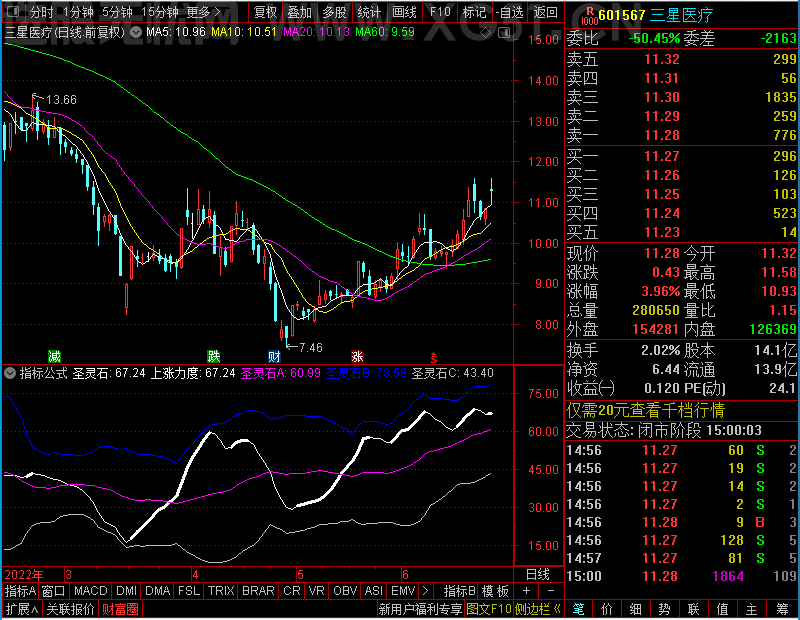Viewport: 800px width, 620px height.
Task: Select the 1分钟 chart period
Action: point(79,12)
